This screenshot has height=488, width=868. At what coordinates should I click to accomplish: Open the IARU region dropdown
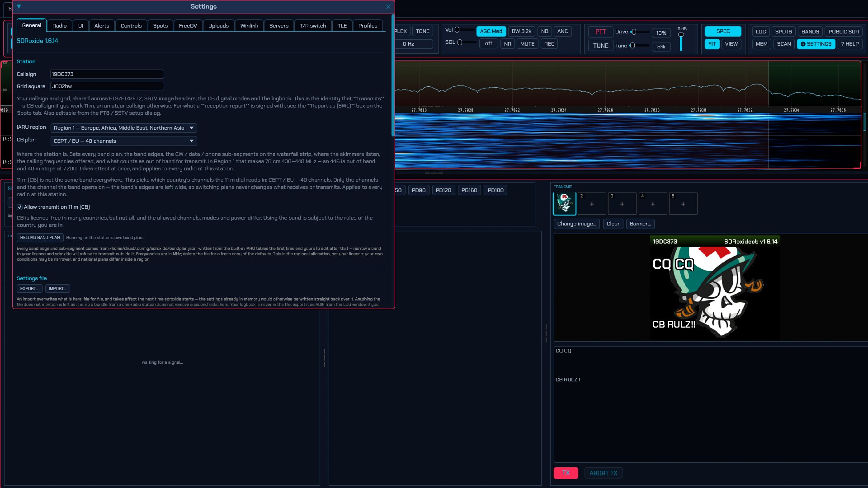pyautogui.click(x=123, y=128)
